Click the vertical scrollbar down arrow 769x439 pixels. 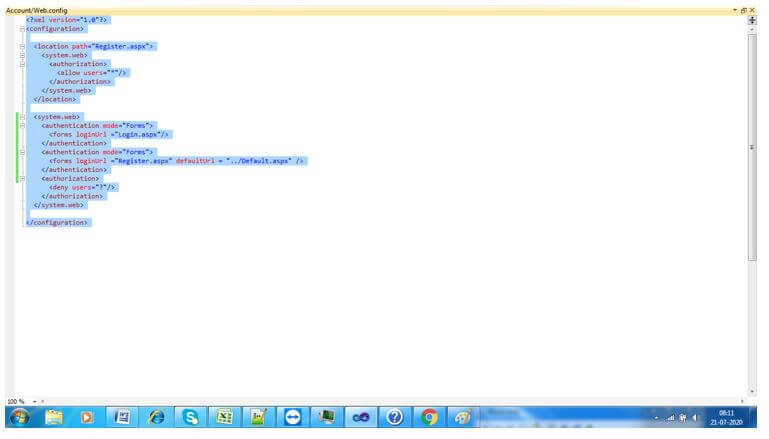(752, 391)
